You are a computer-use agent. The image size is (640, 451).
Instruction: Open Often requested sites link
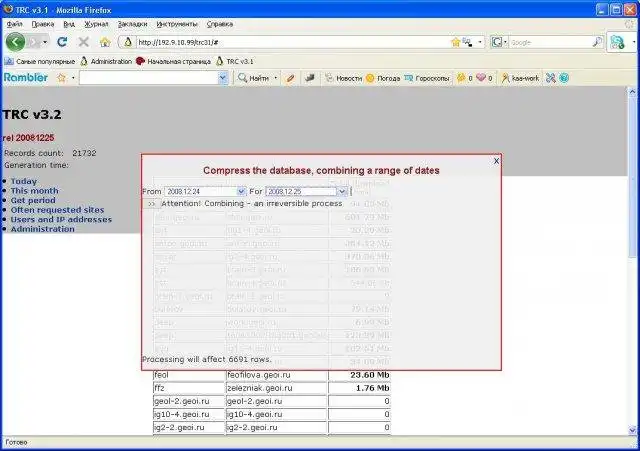click(x=58, y=210)
